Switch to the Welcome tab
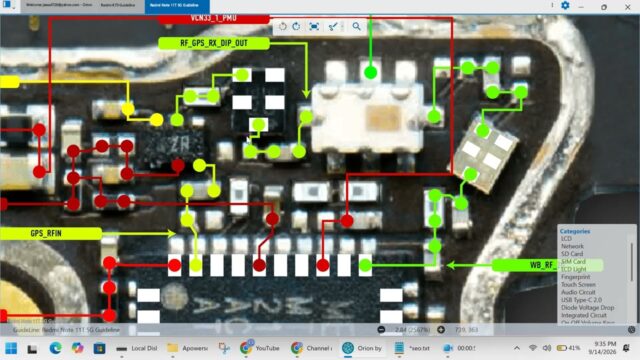 59,5
